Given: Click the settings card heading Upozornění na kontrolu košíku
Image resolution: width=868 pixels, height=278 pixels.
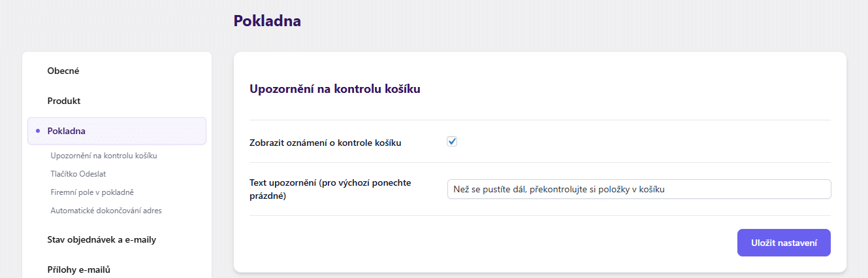Looking at the screenshot, I should 335,89.
